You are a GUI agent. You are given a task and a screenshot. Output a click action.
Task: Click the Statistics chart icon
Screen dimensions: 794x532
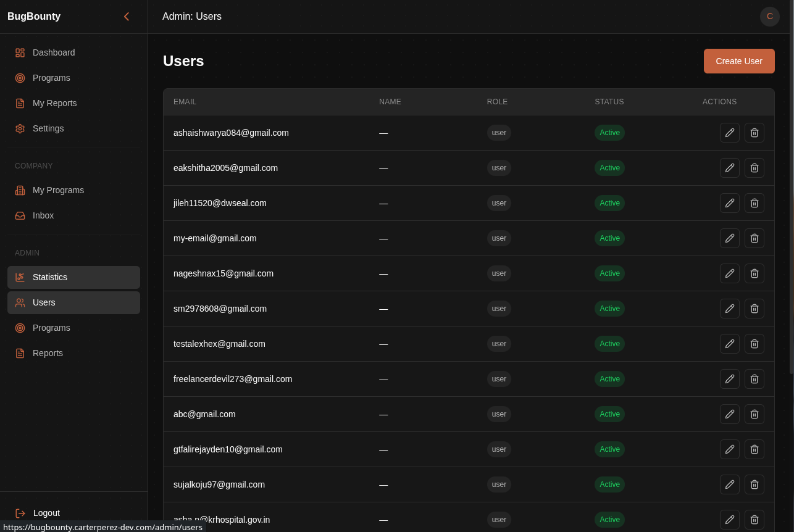click(20, 277)
